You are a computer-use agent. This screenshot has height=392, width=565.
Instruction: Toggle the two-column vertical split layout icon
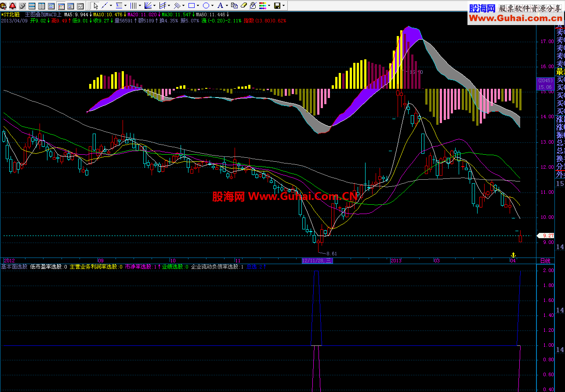[x=42, y=6]
